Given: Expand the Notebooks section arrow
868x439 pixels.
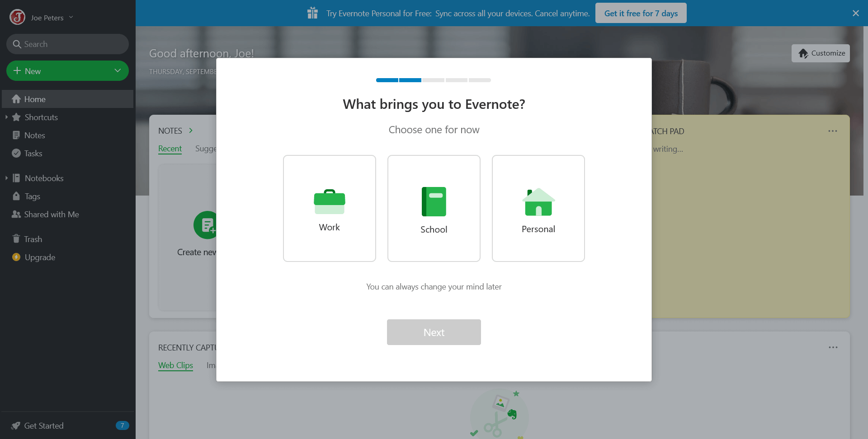Looking at the screenshot, I should coord(6,178).
